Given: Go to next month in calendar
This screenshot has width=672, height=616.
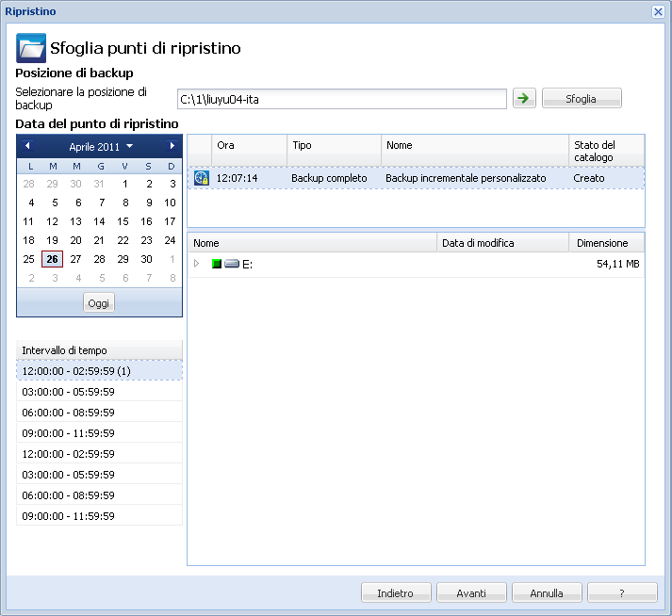Looking at the screenshot, I should (x=172, y=146).
